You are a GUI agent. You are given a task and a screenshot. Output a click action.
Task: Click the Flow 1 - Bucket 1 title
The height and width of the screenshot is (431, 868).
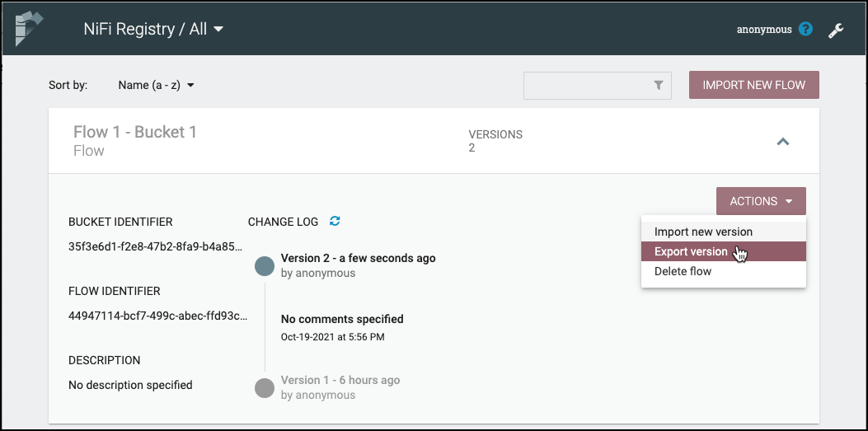[135, 132]
